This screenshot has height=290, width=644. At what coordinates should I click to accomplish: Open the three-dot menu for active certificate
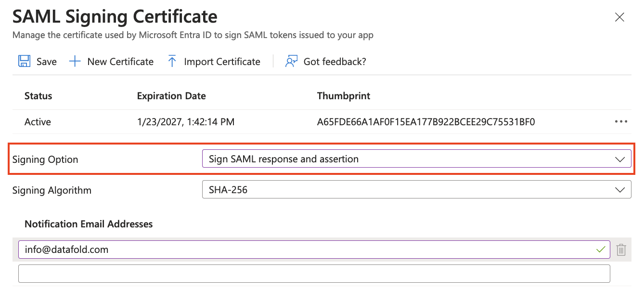point(621,122)
